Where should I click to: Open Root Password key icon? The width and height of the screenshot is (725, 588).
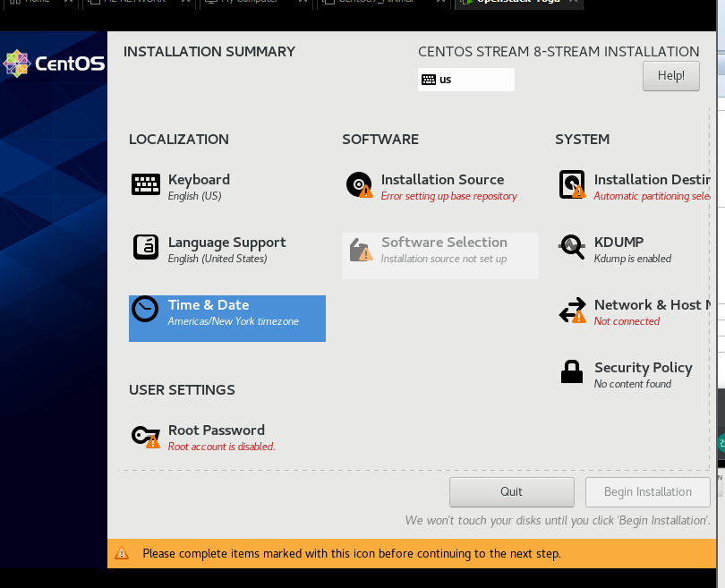tap(146, 437)
